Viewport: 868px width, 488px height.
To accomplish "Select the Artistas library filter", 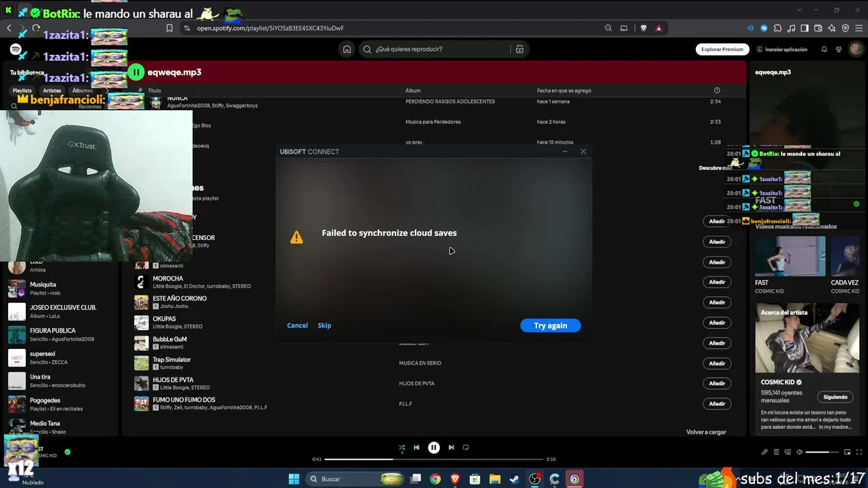I will click(52, 90).
